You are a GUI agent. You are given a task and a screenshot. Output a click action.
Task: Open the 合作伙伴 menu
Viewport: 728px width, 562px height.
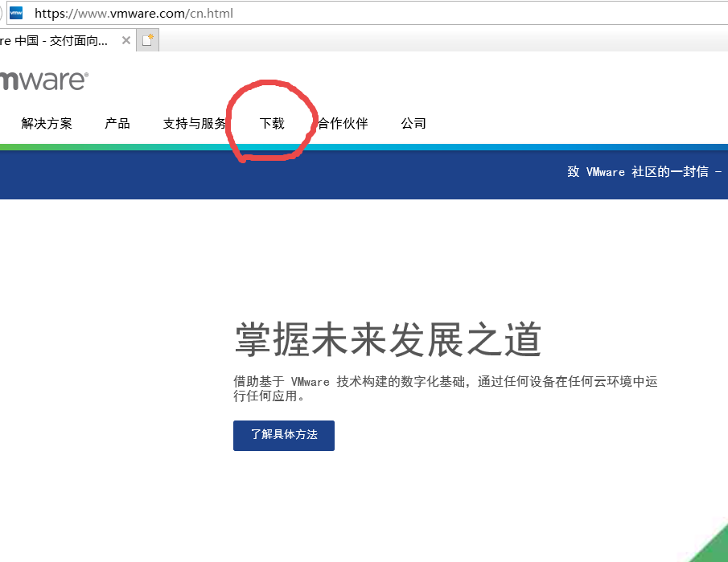click(x=343, y=124)
